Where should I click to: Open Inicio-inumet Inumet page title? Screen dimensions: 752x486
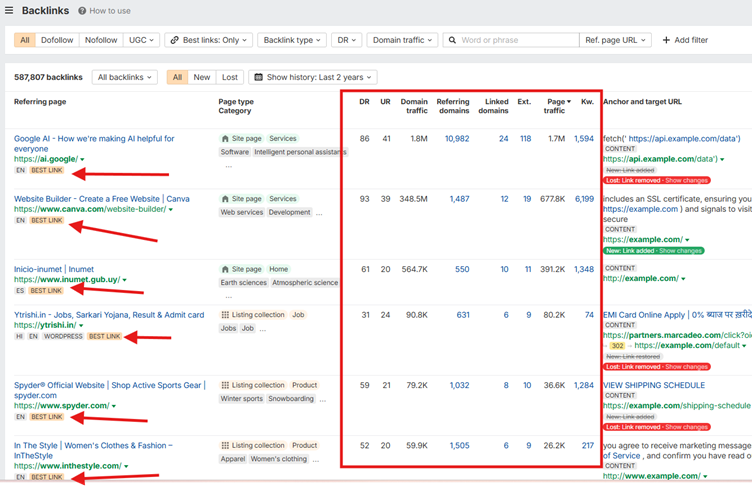point(54,269)
